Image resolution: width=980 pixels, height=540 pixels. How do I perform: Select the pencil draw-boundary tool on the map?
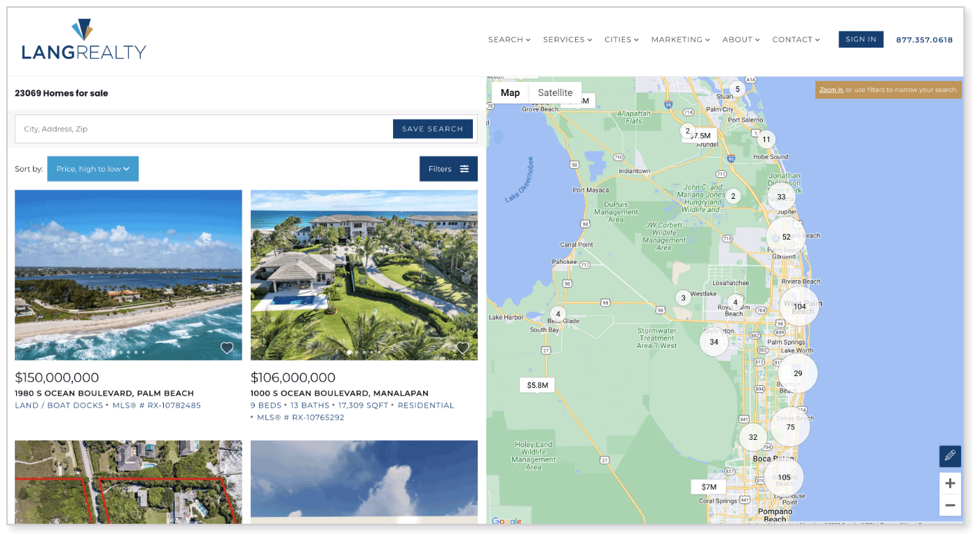pos(950,456)
